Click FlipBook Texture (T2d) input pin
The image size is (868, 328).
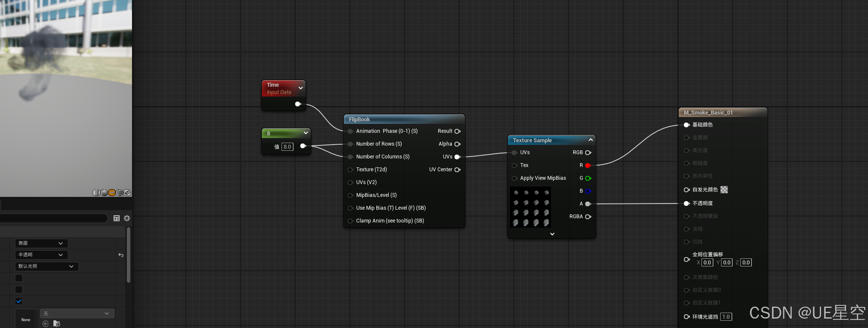click(350, 170)
